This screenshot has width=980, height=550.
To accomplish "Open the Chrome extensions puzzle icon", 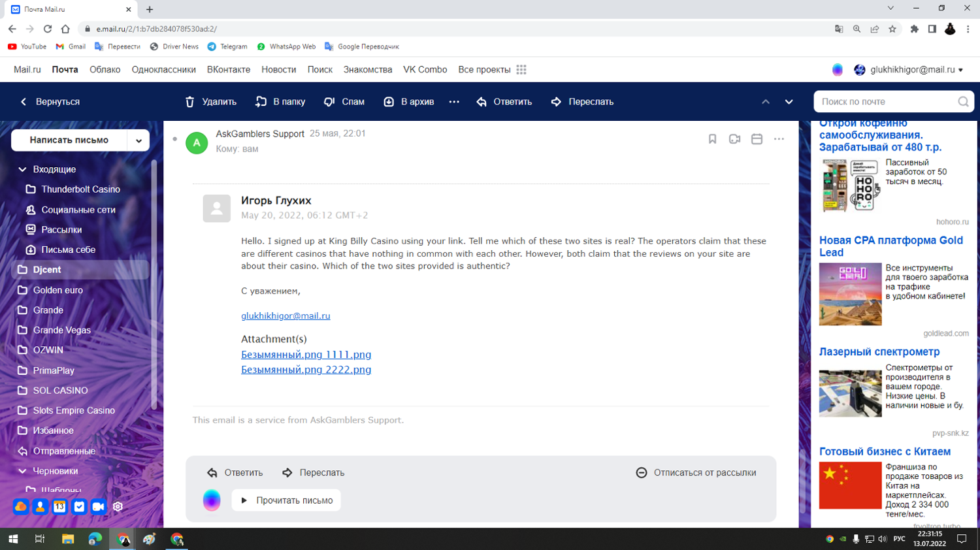I will (915, 29).
